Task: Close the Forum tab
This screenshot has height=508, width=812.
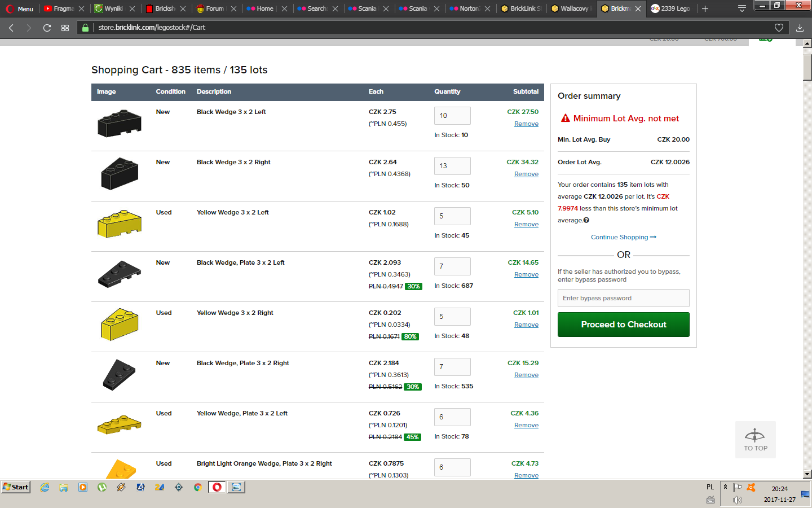Action: 233,9
